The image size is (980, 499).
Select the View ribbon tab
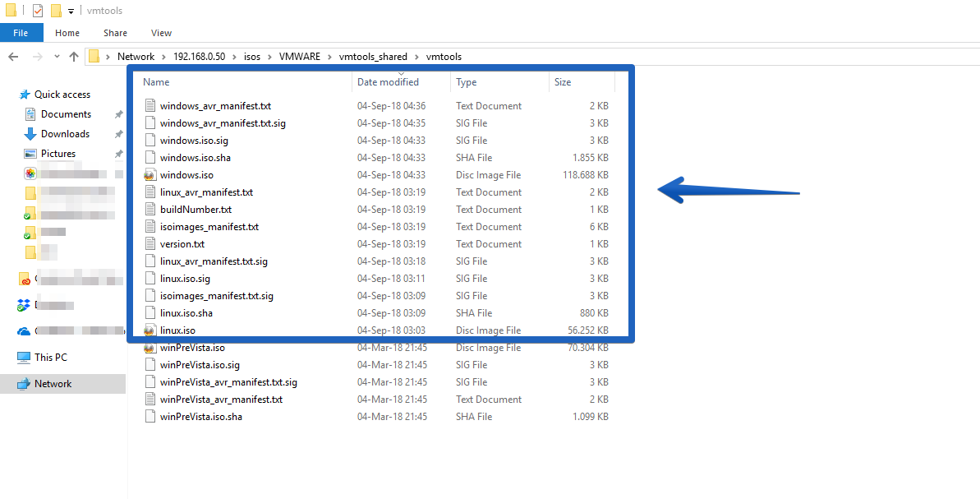click(161, 33)
